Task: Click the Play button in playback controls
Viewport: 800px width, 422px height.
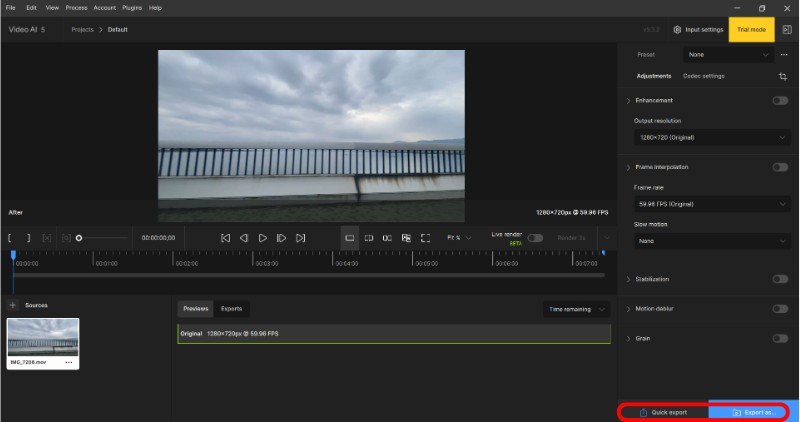Action: 263,238
